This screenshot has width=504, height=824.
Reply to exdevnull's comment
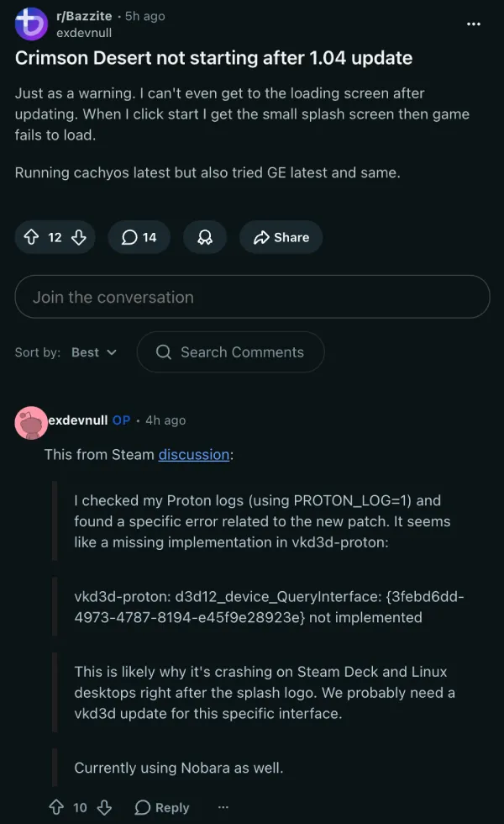tap(162, 807)
